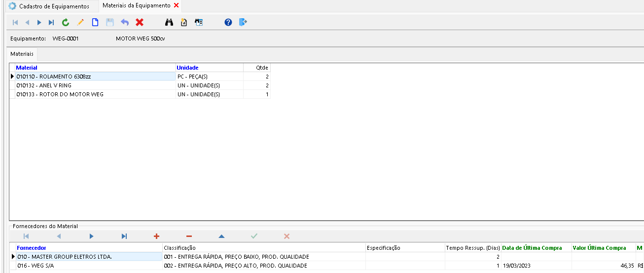Viewport: 644px width, 273px height.
Task: Go to next record in top toolbar
Action: point(39,22)
